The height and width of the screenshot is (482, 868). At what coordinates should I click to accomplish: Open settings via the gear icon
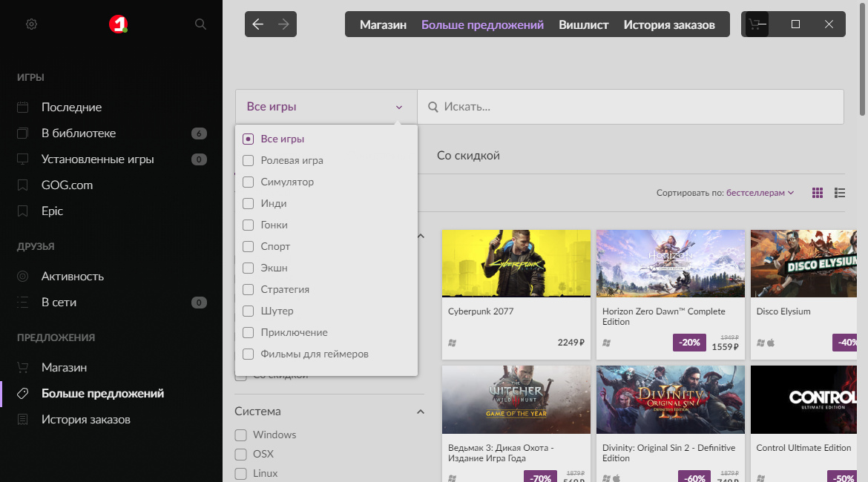31,24
